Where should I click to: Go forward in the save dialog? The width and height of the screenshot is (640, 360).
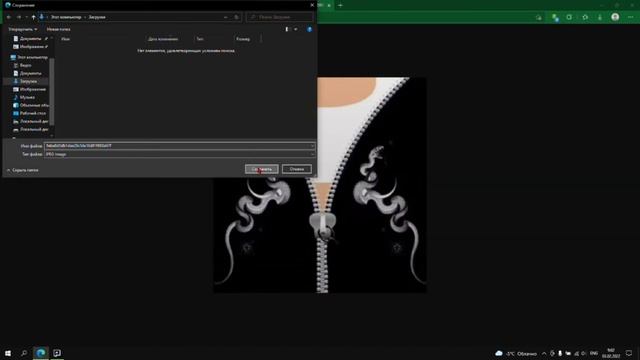click(19, 17)
